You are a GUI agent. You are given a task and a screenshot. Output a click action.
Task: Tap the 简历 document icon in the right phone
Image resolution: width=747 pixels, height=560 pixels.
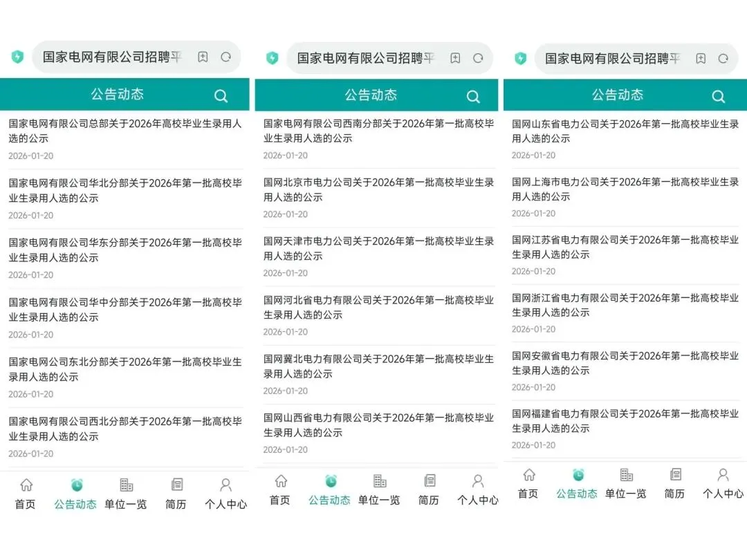pyautogui.click(x=676, y=475)
